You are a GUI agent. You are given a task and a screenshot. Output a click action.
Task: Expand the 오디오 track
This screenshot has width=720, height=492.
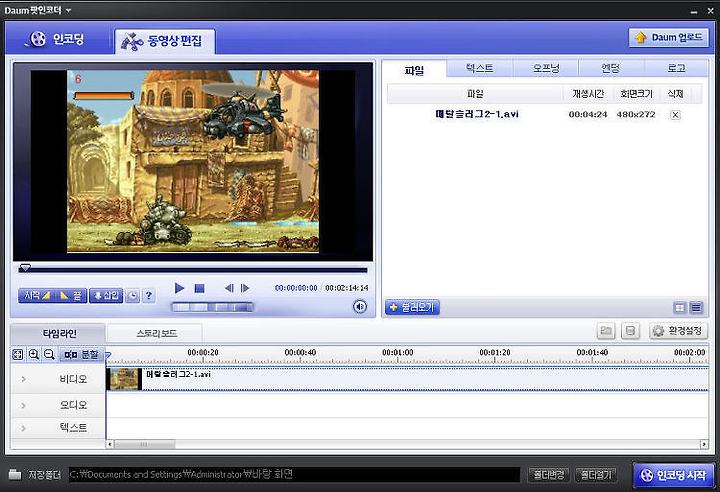(23, 405)
